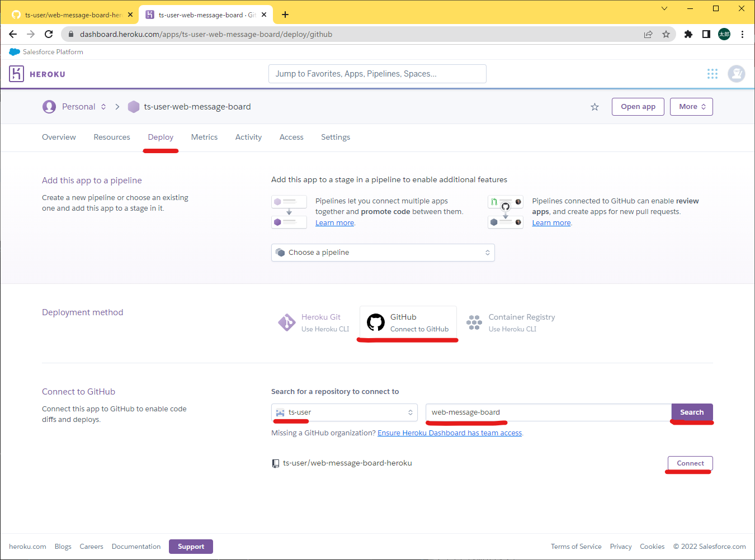Open Terms of Service link
This screenshot has width=755, height=560.
(x=576, y=547)
